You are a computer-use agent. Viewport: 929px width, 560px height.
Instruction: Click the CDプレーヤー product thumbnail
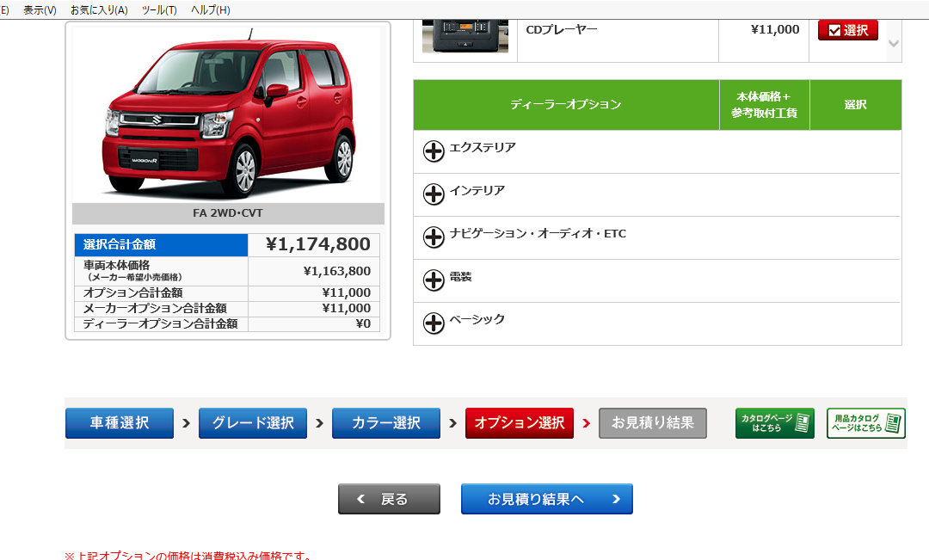(x=465, y=36)
